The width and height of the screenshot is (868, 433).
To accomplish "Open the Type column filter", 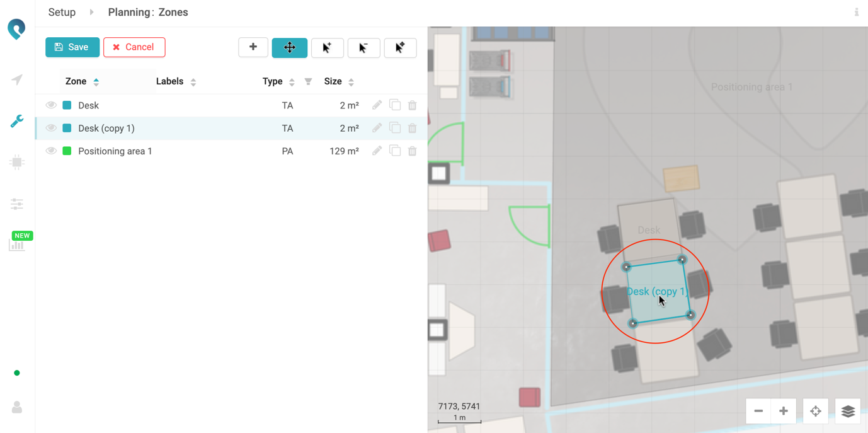I will tap(308, 81).
